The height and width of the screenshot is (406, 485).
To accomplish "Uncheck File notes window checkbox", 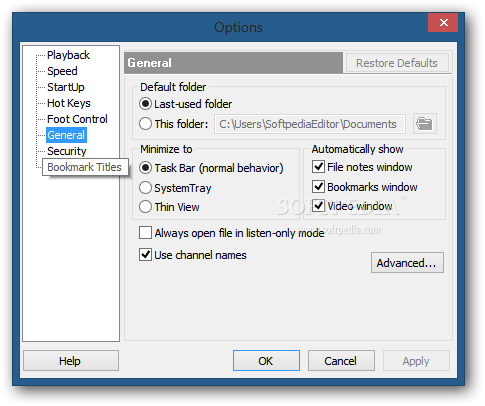I will pos(318,167).
